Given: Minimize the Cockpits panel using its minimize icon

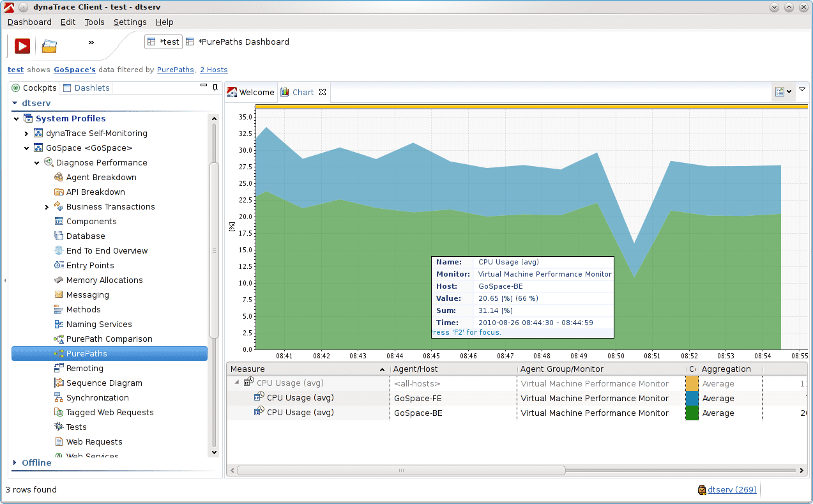Looking at the screenshot, I should pos(204,86).
